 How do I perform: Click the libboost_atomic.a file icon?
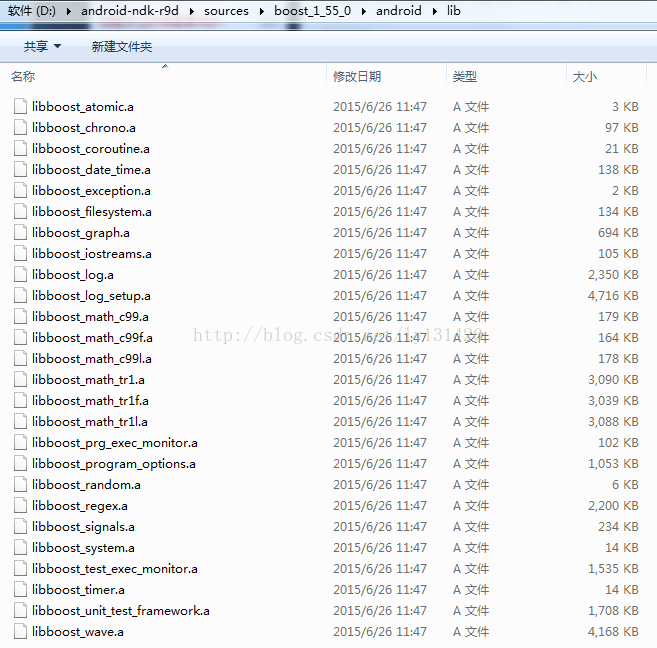click(x=20, y=106)
